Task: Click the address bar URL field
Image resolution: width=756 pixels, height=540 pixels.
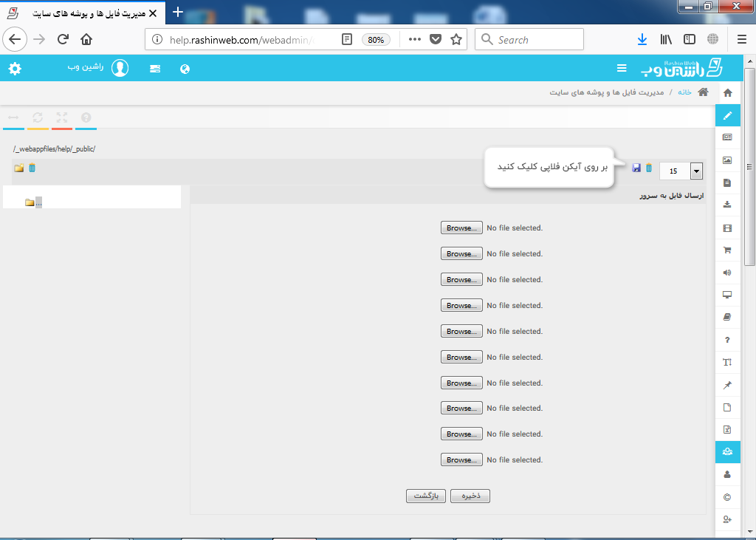Action: tap(241, 40)
